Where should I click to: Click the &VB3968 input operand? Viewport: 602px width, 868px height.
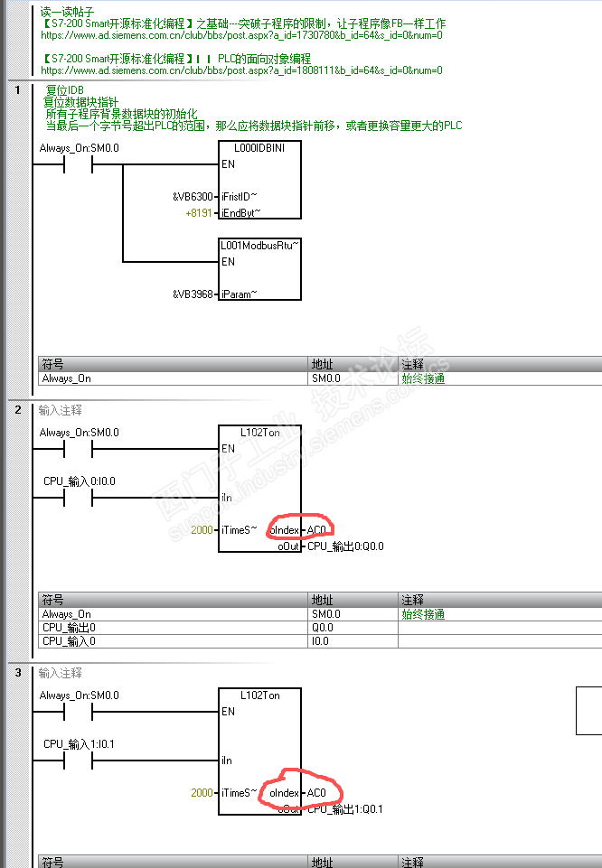pyautogui.click(x=193, y=294)
